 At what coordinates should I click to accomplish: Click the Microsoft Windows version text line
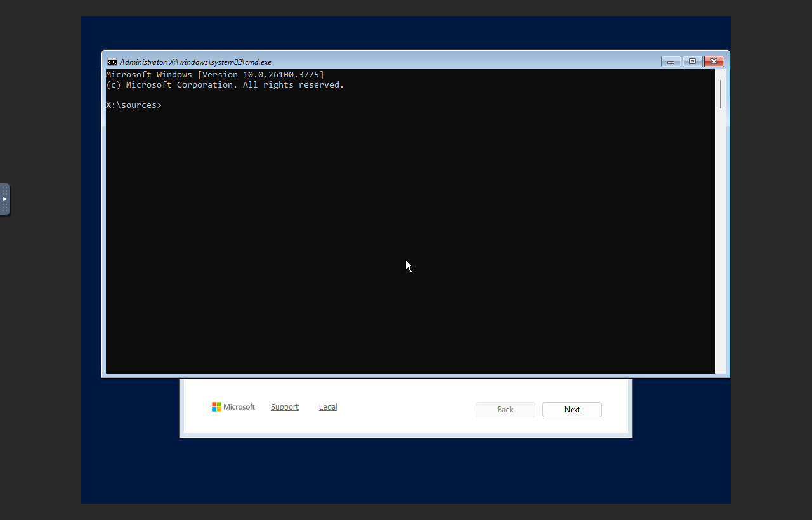[215, 75]
